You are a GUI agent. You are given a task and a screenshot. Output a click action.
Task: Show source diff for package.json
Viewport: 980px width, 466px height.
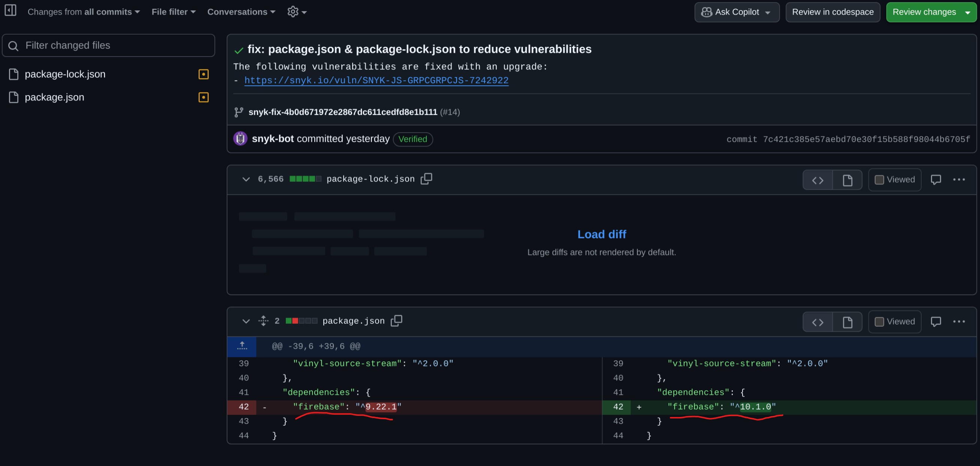(817, 322)
